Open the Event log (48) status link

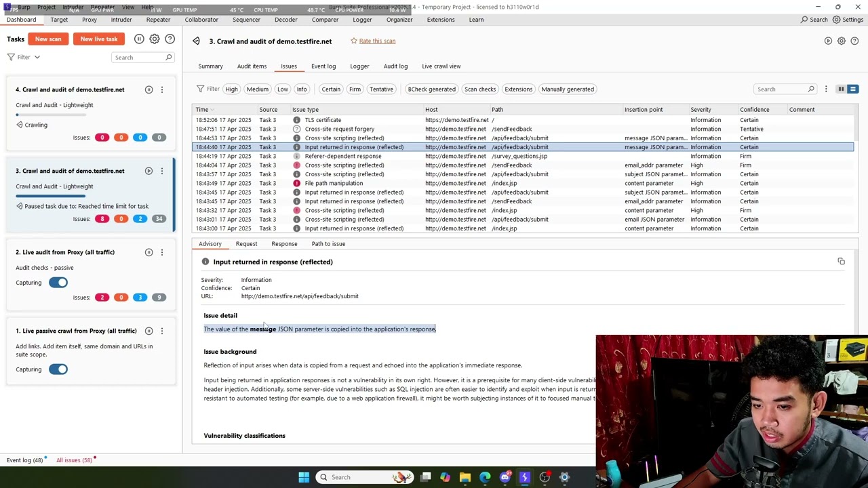(24, 460)
